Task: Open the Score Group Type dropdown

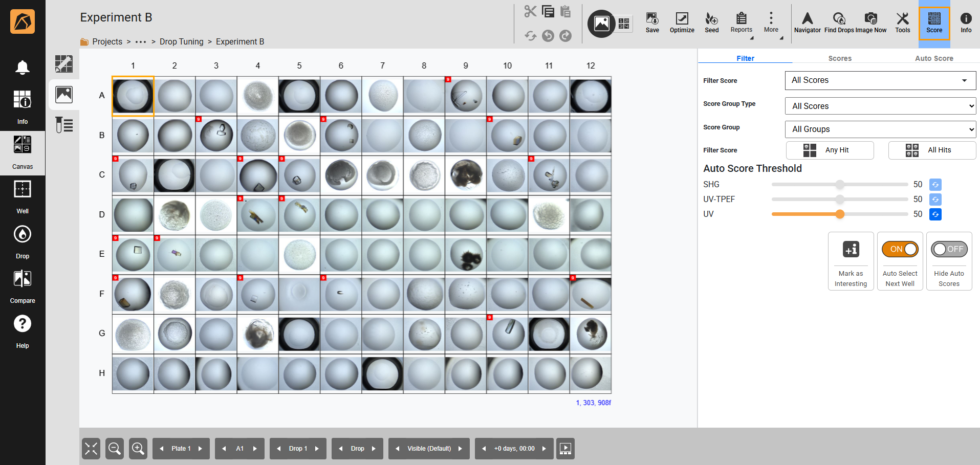Action: point(880,106)
